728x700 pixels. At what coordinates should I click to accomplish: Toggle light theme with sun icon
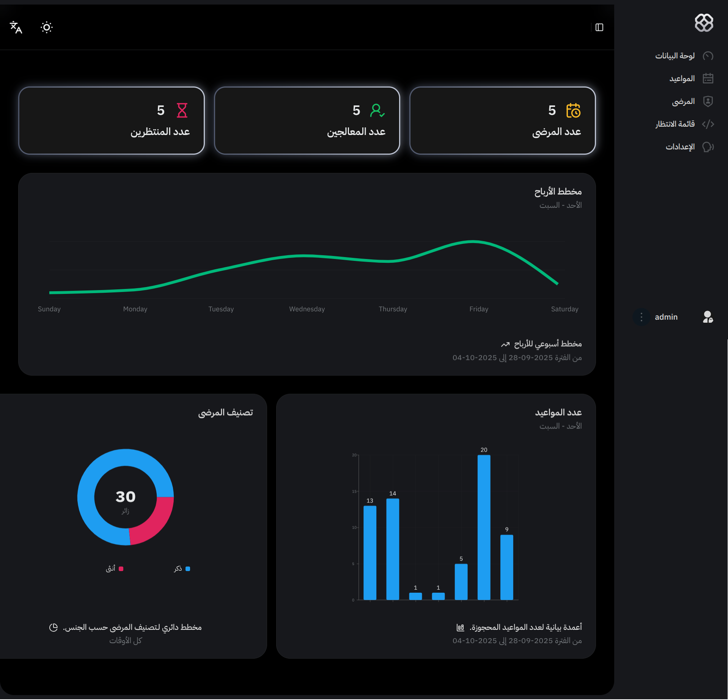point(47,27)
